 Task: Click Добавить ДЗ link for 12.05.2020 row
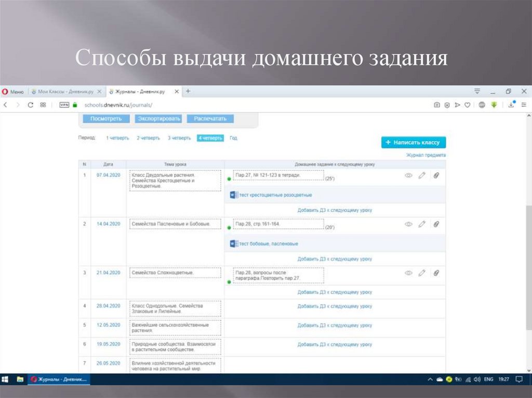[335, 325]
